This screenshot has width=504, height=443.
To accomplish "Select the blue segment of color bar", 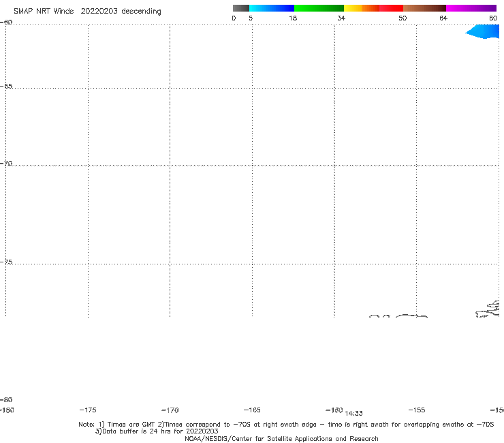I will click(x=272, y=8).
